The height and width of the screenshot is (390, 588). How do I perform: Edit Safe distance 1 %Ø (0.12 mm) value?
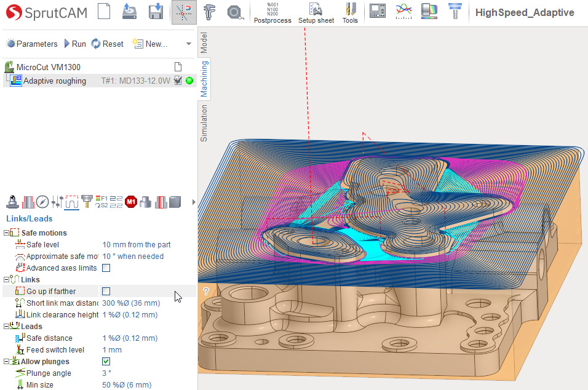tap(130, 338)
